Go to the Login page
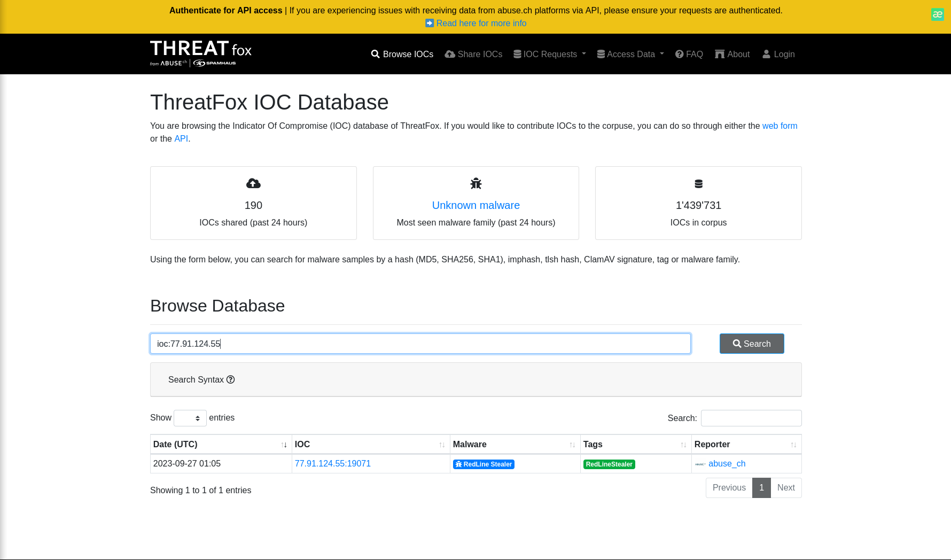The image size is (951, 560). click(x=778, y=54)
